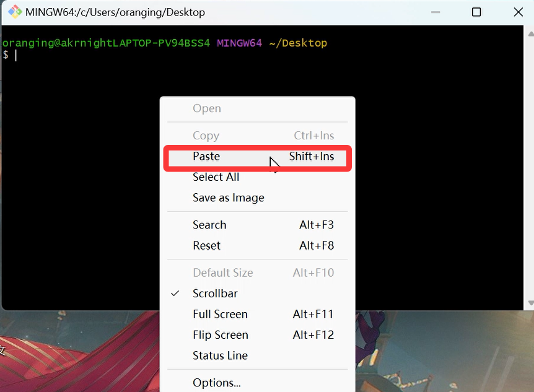Click the terminal scrollbar down arrow
Screen dimensions: 534x392
pyautogui.click(x=530, y=302)
